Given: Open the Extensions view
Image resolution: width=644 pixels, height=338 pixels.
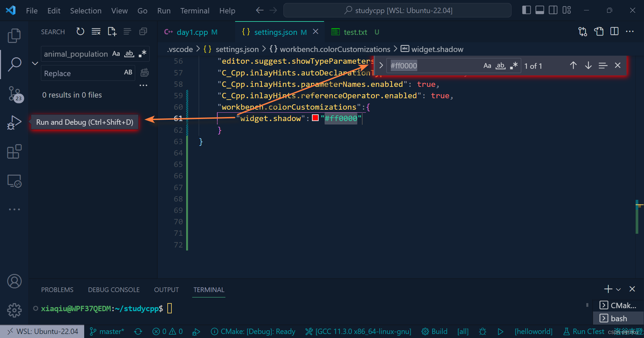Looking at the screenshot, I should coord(14,152).
